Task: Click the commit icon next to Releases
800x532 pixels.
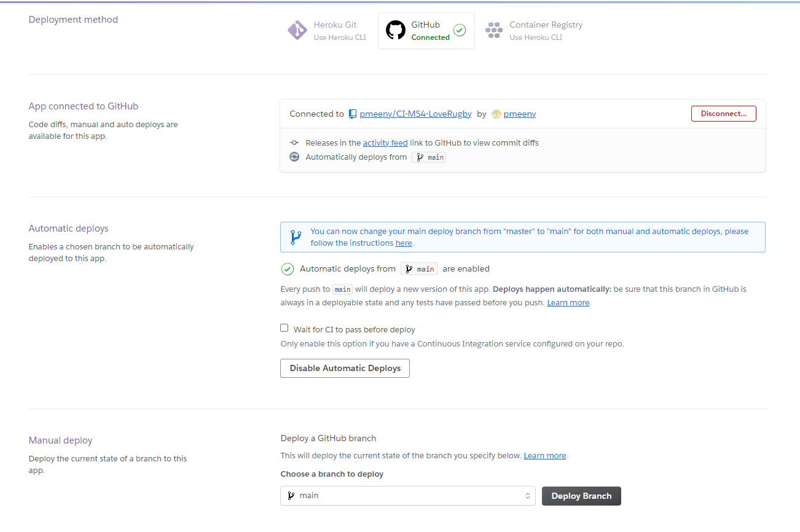Action: [x=294, y=143]
